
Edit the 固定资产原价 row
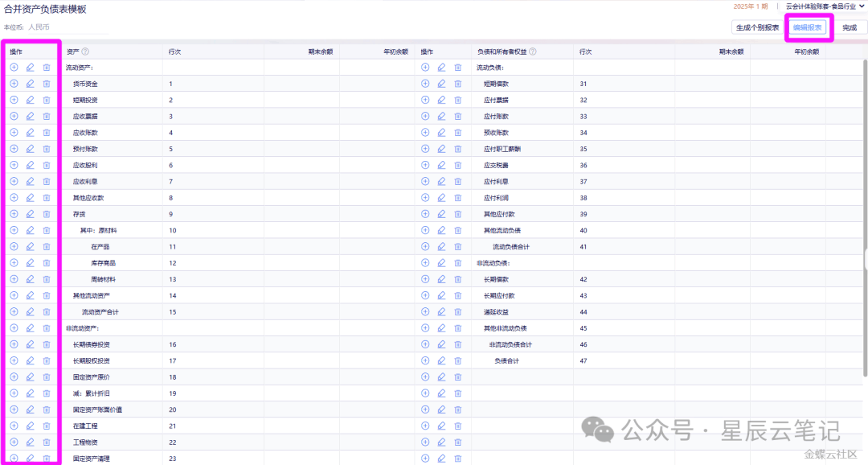click(30, 377)
